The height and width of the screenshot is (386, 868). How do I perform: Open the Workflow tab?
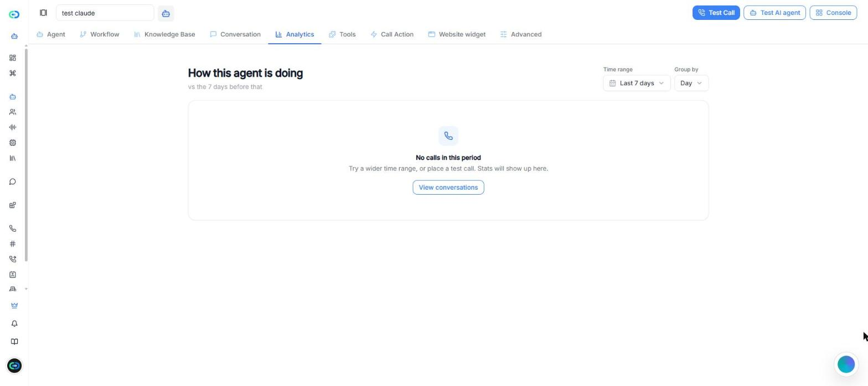100,34
